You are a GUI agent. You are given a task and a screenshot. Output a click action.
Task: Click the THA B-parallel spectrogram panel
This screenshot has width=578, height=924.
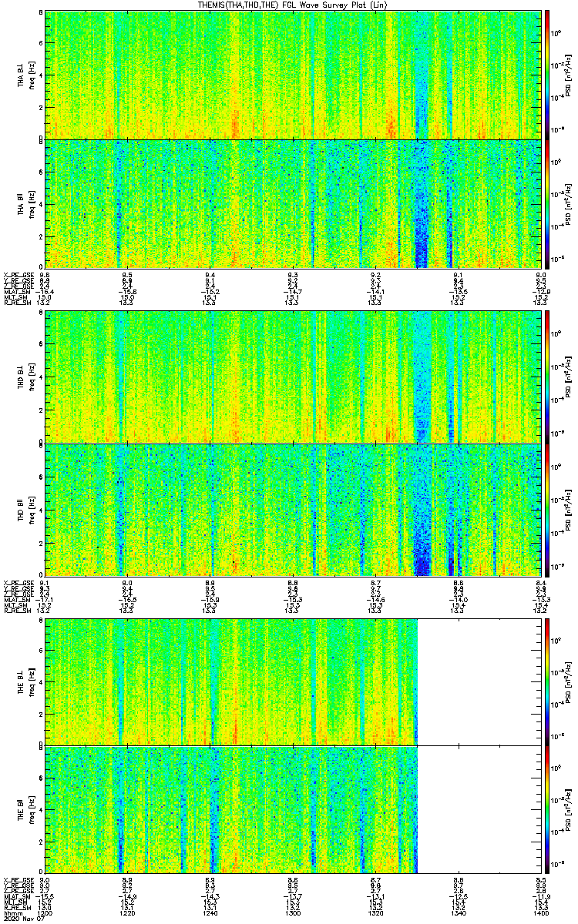coord(293,203)
